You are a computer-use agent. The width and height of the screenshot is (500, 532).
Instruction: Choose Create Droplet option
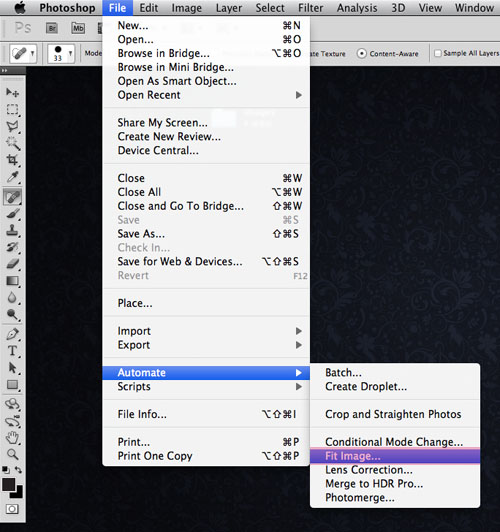(395, 386)
